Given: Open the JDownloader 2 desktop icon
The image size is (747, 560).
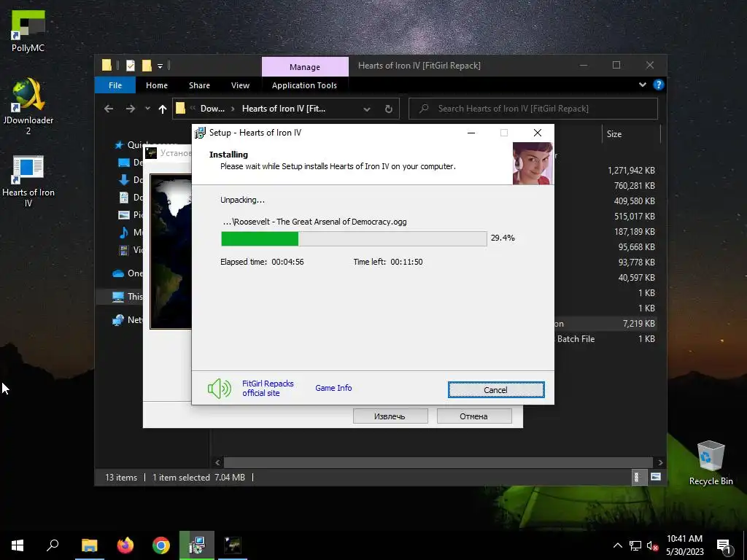Looking at the screenshot, I should coord(28,106).
